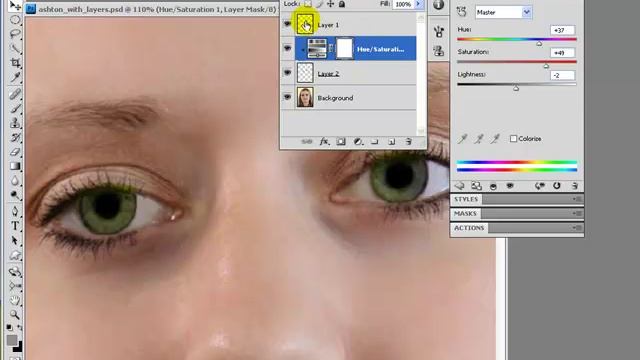Select the Blur tool
This screenshot has width=640, height=360.
point(15,180)
